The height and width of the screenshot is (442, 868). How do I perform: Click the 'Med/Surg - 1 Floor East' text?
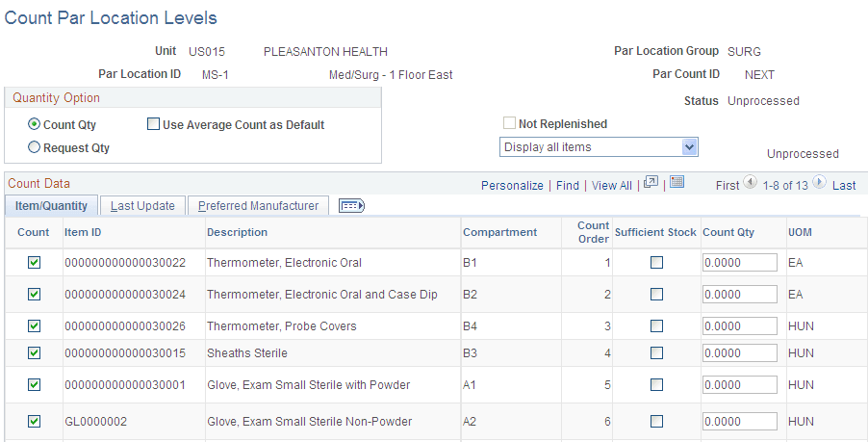pyautogui.click(x=391, y=75)
